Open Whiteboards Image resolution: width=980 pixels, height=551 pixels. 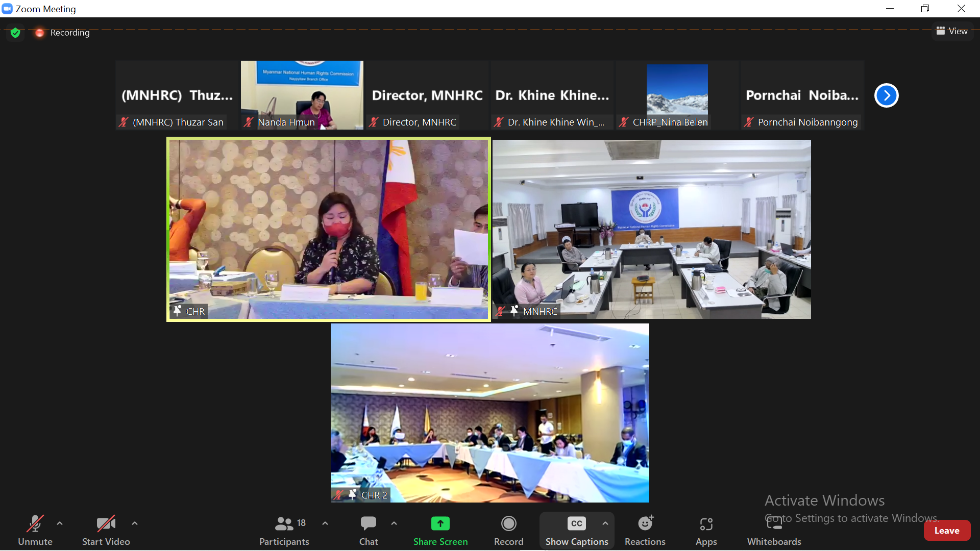(774, 530)
